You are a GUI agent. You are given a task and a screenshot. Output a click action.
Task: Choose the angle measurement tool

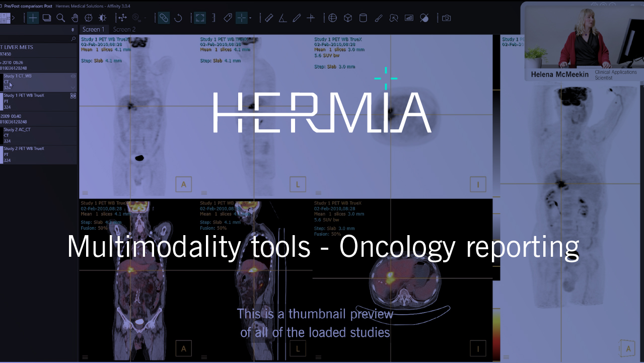(282, 18)
